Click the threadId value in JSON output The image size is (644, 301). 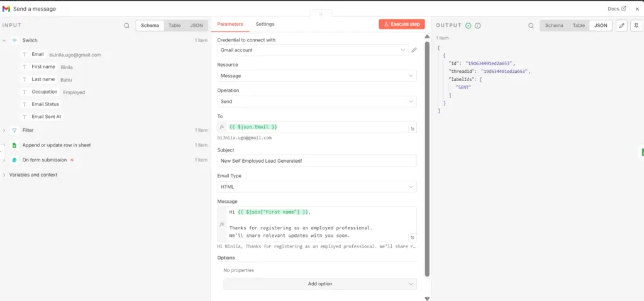pos(504,72)
